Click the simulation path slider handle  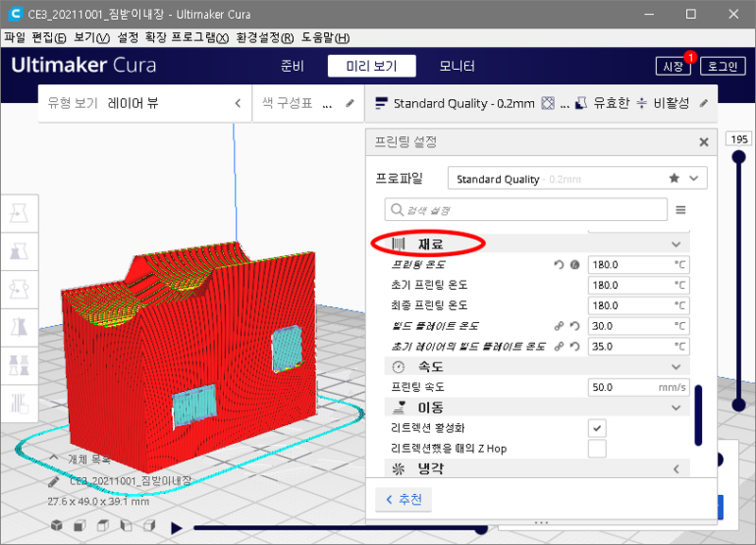pyautogui.click(x=481, y=529)
